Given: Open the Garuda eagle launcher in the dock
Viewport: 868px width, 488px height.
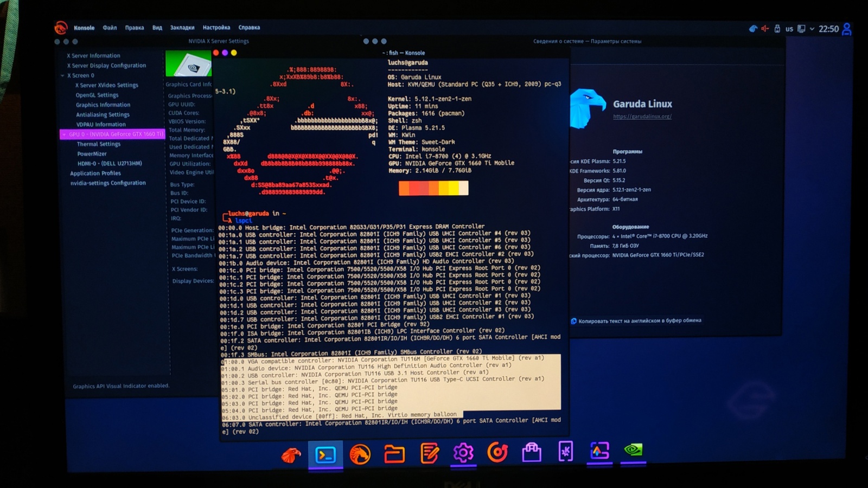Looking at the screenshot, I should 291,454.
